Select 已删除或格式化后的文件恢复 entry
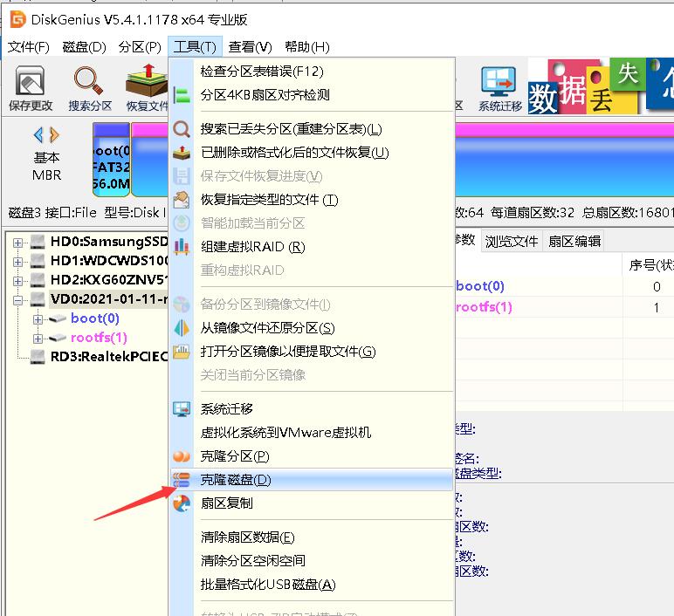This screenshot has height=616, width=674. (x=312, y=153)
